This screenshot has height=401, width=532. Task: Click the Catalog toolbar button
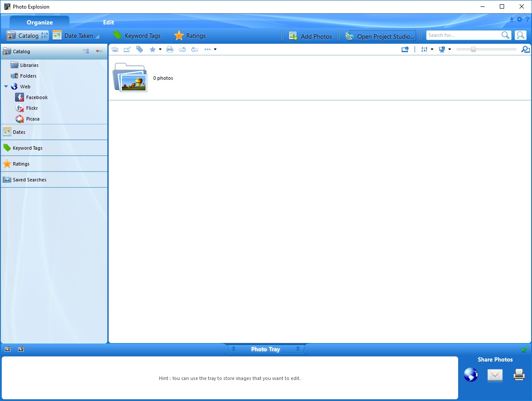tap(23, 36)
